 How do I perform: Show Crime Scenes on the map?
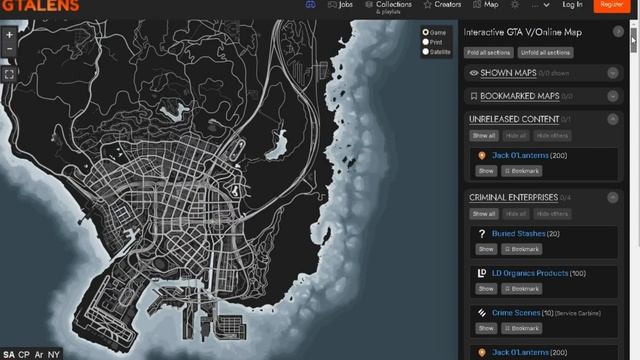point(486,329)
